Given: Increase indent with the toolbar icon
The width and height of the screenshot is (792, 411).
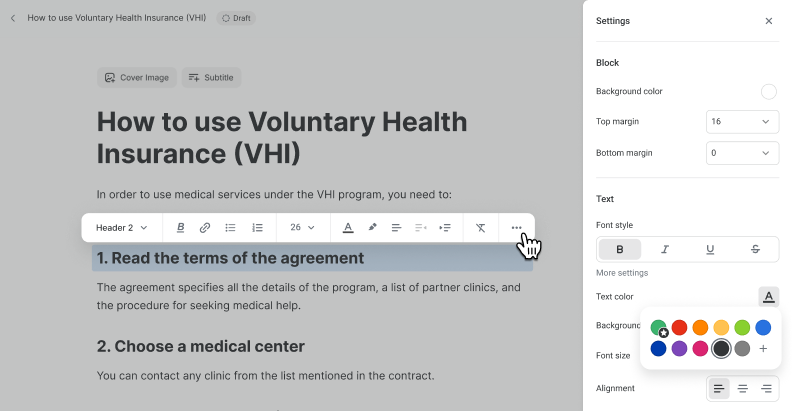Looking at the screenshot, I should coord(445,228).
